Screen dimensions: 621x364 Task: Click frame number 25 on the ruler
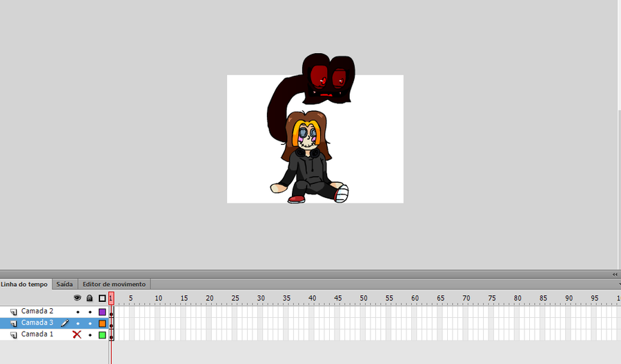click(235, 299)
